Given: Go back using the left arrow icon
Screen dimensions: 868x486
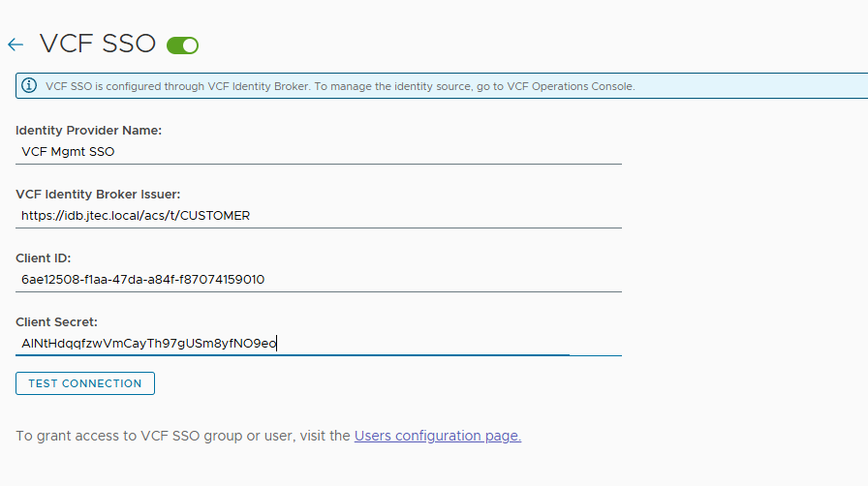Looking at the screenshot, I should pos(15,45).
